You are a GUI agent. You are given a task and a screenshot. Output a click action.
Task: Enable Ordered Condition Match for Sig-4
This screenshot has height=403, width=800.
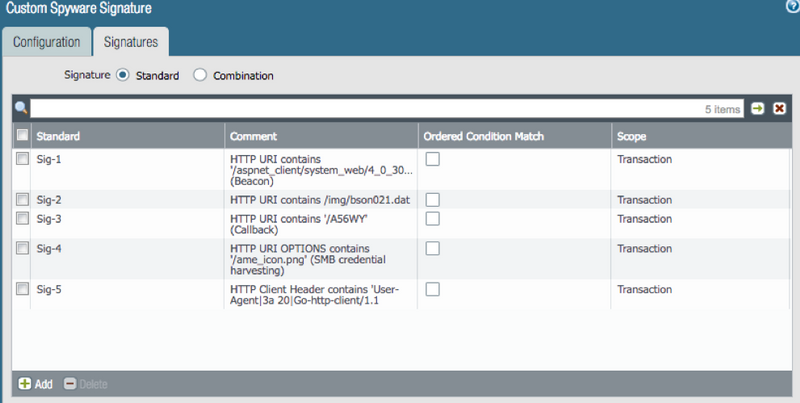(x=433, y=248)
